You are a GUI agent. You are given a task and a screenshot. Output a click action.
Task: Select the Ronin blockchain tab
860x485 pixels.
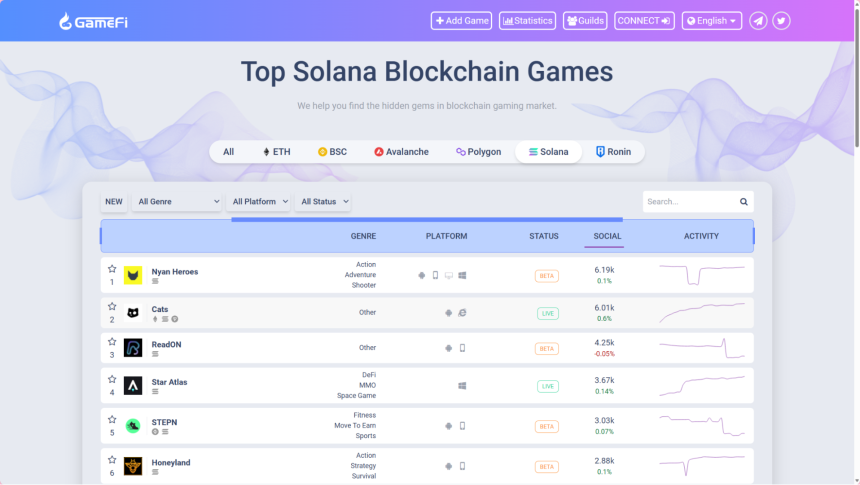coord(613,152)
